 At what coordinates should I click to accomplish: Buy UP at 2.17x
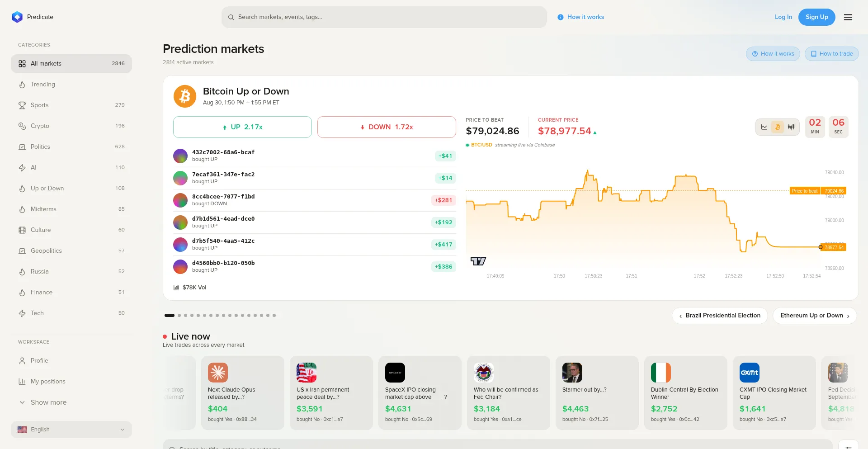tap(242, 127)
